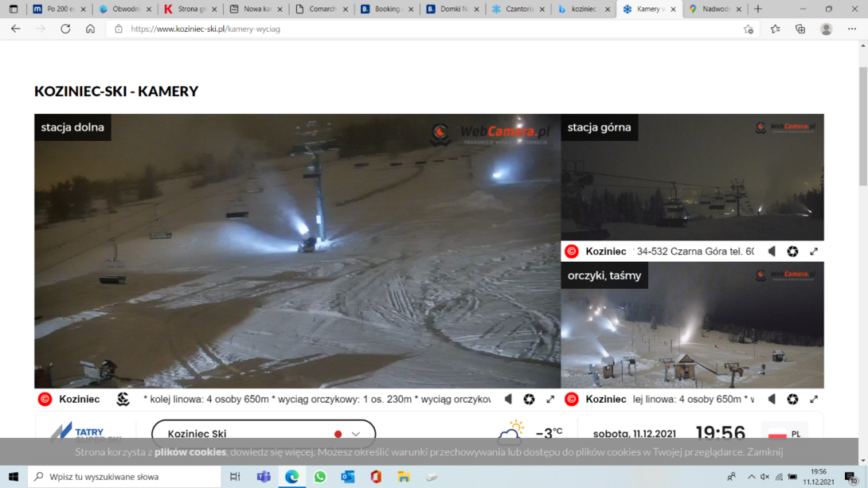Open the stacja górna camera stream
This screenshot has width=868, height=488.
[x=693, y=177]
